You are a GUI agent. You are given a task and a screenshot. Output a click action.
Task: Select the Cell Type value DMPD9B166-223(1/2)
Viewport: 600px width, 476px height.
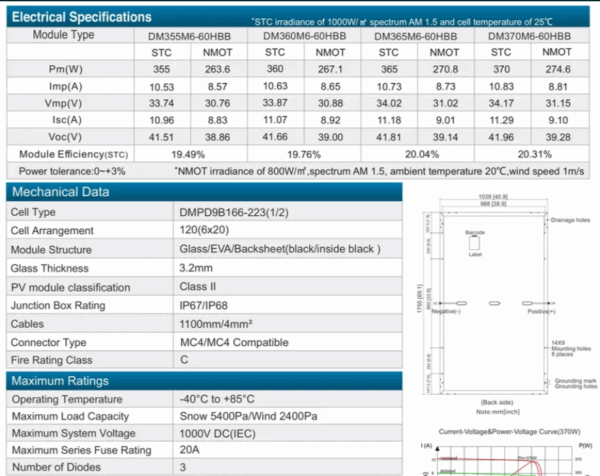tap(234, 212)
